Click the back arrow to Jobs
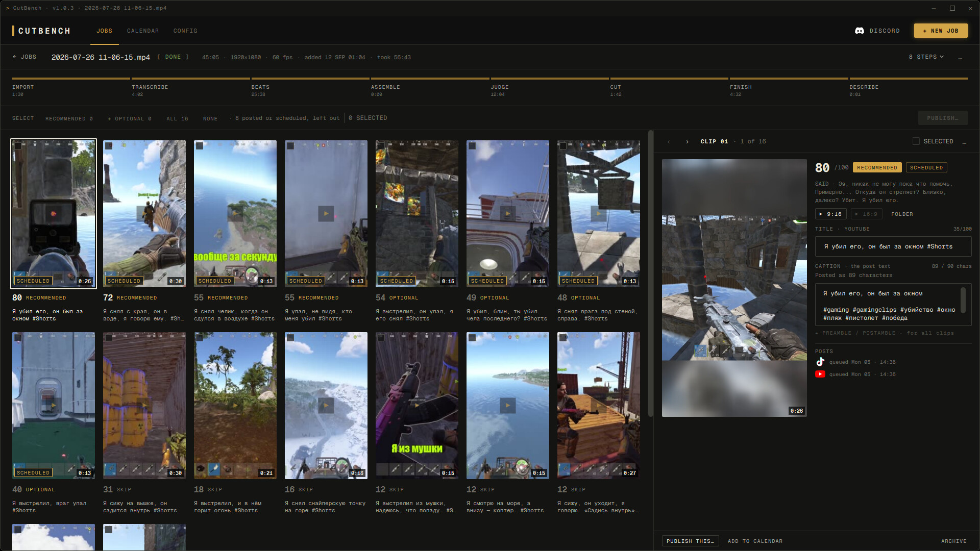The image size is (980, 551). click(24, 57)
